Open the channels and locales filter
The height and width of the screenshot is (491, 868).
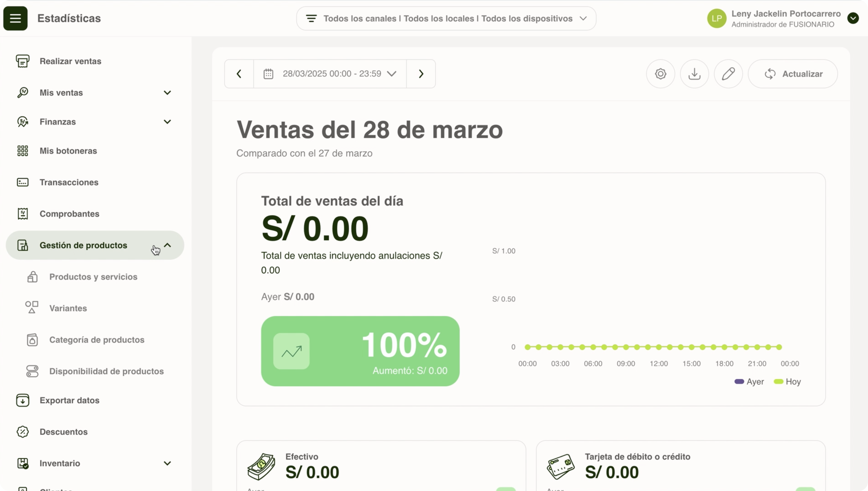click(446, 18)
